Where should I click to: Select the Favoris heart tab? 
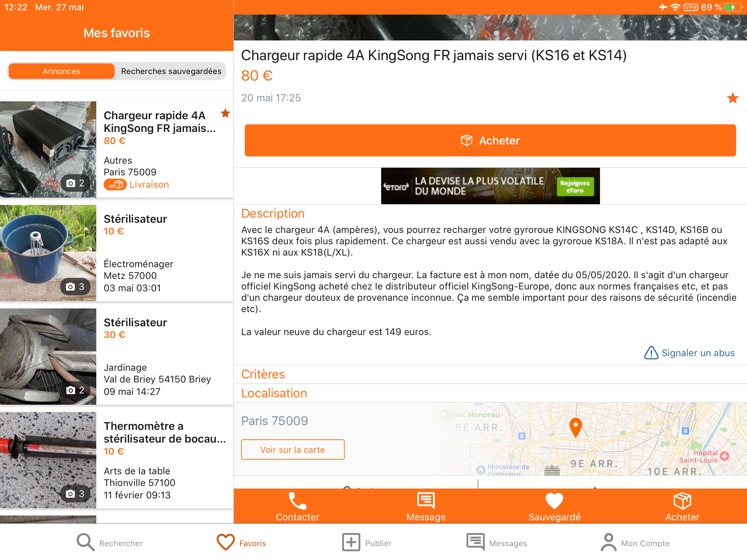coord(241,543)
